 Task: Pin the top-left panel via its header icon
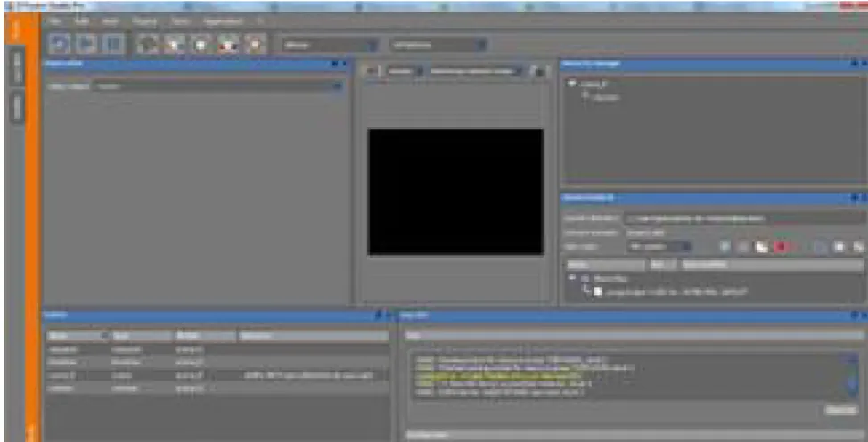coord(334,63)
